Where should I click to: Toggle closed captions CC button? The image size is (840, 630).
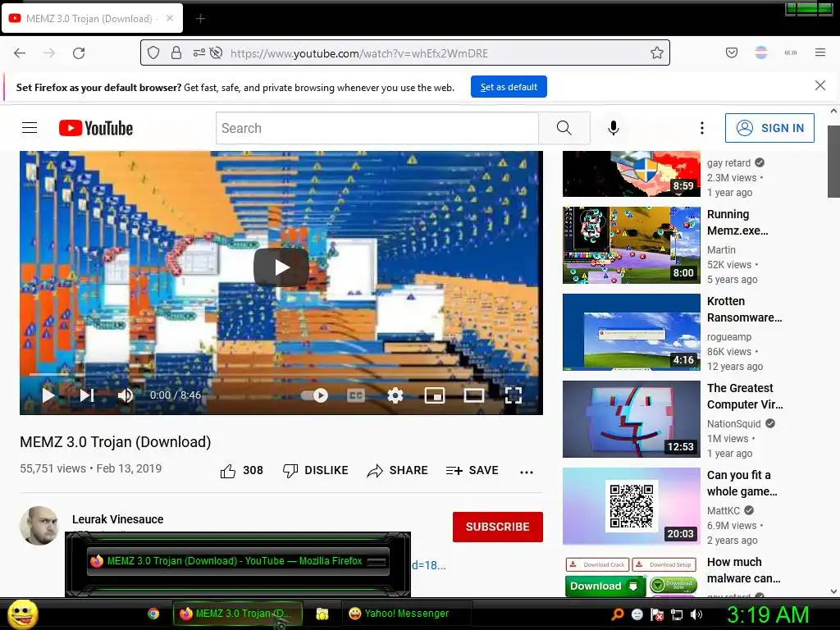click(x=356, y=395)
